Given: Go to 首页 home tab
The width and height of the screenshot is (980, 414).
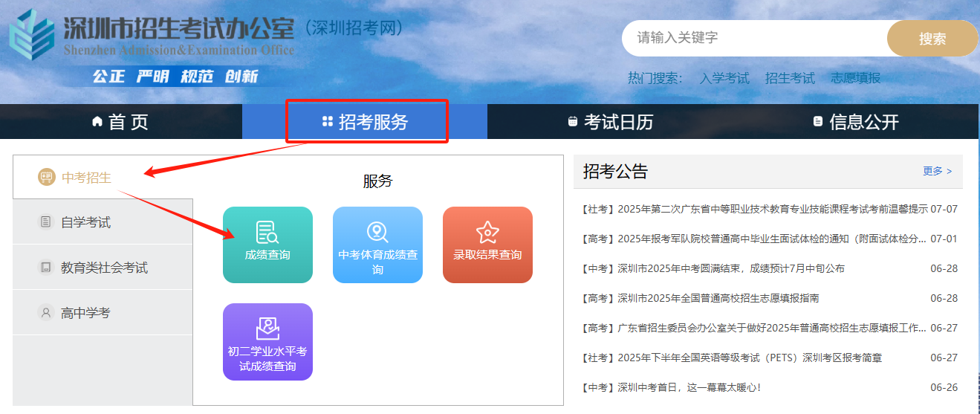Looking at the screenshot, I should click(x=120, y=122).
